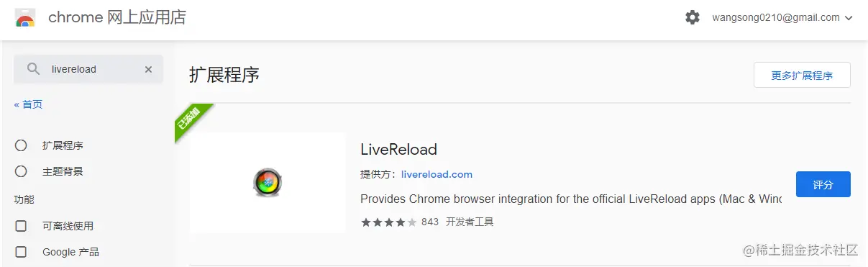Image resolution: width=868 pixels, height=267 pixels.
Task: Click the 已添加 green ribbon badge
Action: (x=191, y=119)
